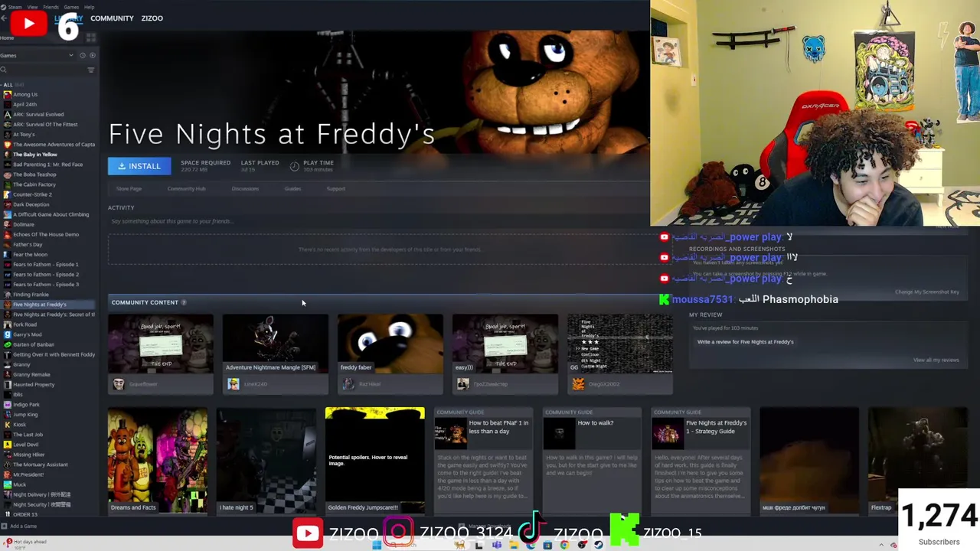The image size is (980, 551).
Task: Click the Add a Game label
Action: (x=23, y=526)
